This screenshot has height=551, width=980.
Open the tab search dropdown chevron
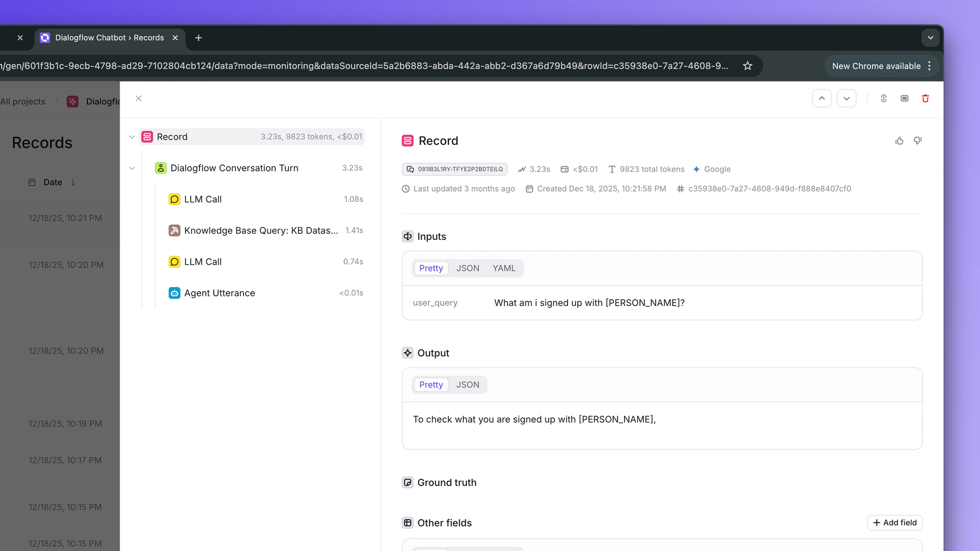(x=931, y=38)
